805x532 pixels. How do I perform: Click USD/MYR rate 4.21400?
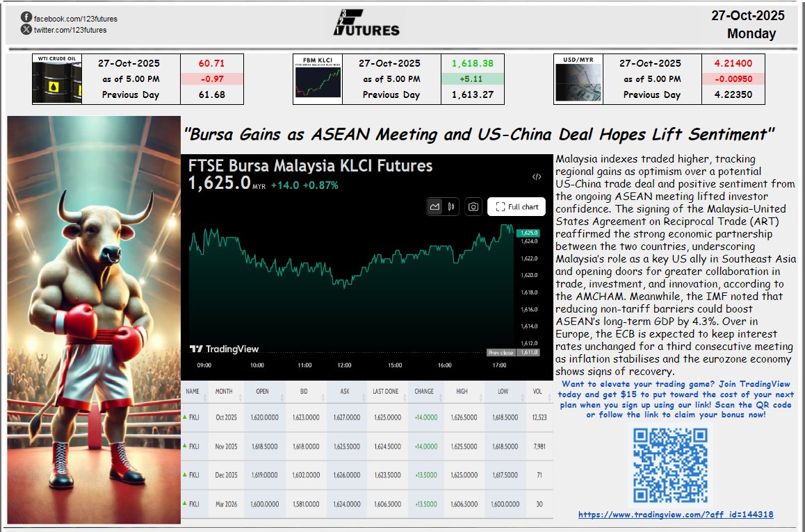(x=733, y=63)
